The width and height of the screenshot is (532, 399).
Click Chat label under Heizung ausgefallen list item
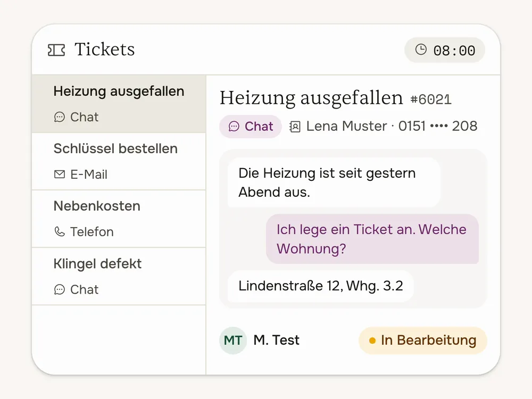(85, 117)
